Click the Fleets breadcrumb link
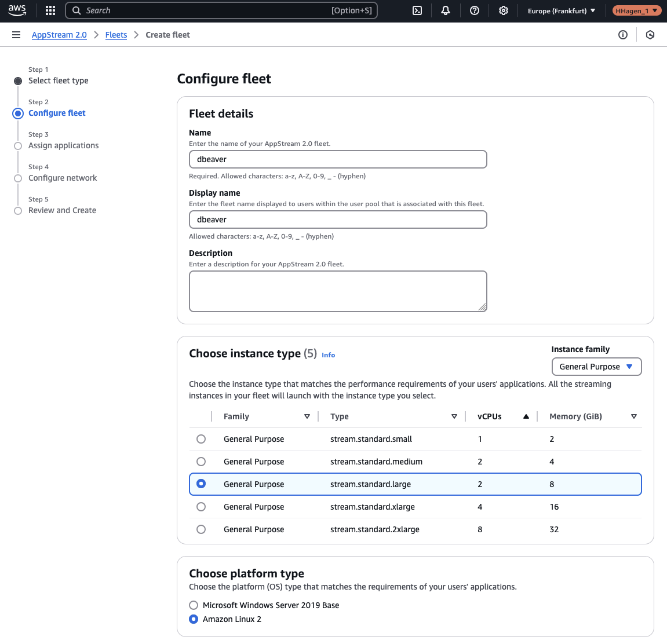Screen dimensions: 667x644 (116, 35)
